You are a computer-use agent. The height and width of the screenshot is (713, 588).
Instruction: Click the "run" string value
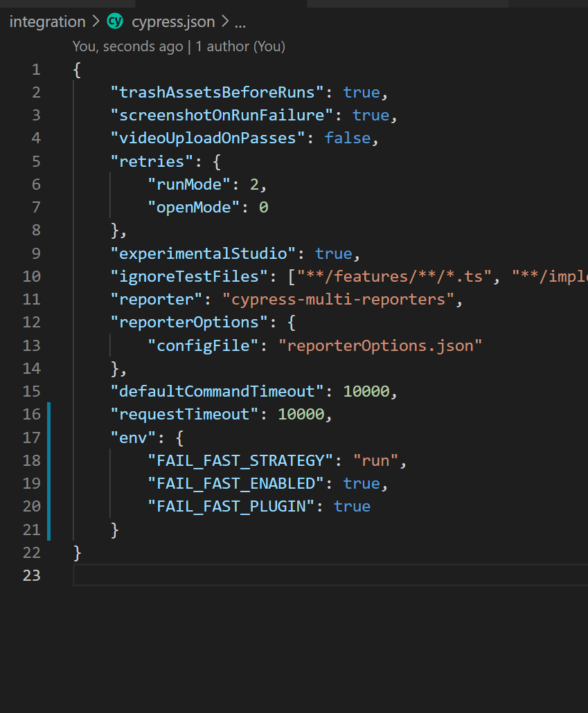coord(375,460)
